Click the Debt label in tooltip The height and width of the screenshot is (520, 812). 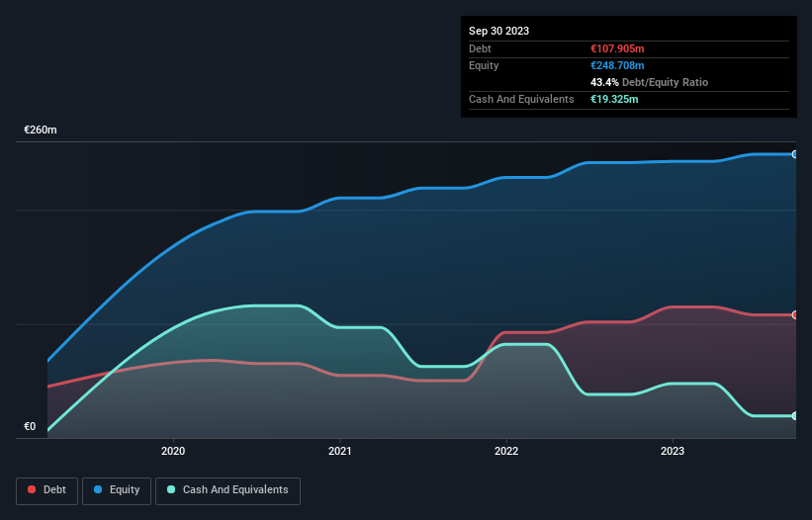point(480,48)
